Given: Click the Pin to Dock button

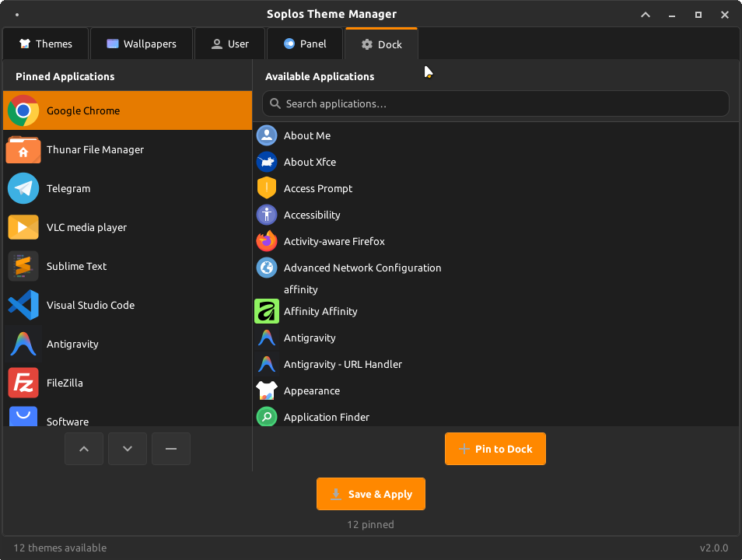Looking at the screenshot, I should pos(495,449).
